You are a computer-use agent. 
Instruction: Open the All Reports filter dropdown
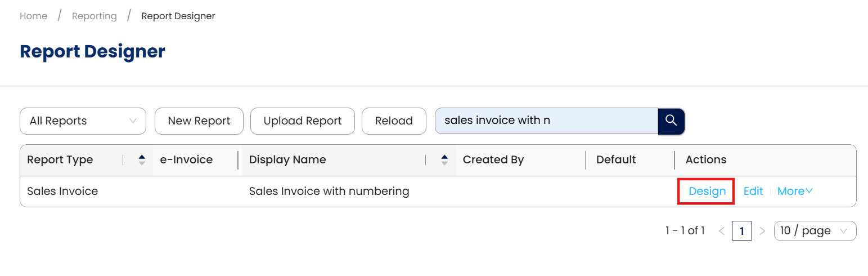(83, 121)
